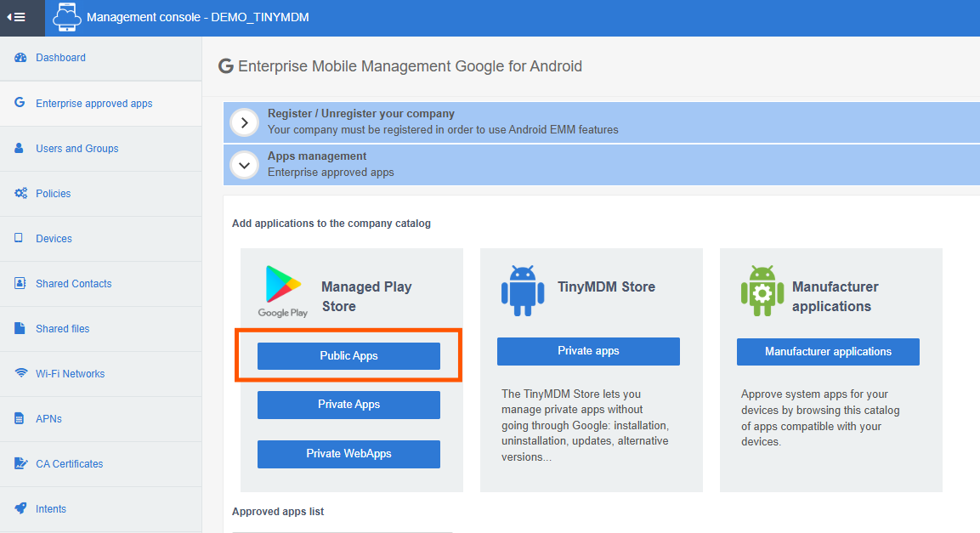Viewport: 980px width, 533px height.
Task: Open the Devices menu item
Action: [54, 239]
